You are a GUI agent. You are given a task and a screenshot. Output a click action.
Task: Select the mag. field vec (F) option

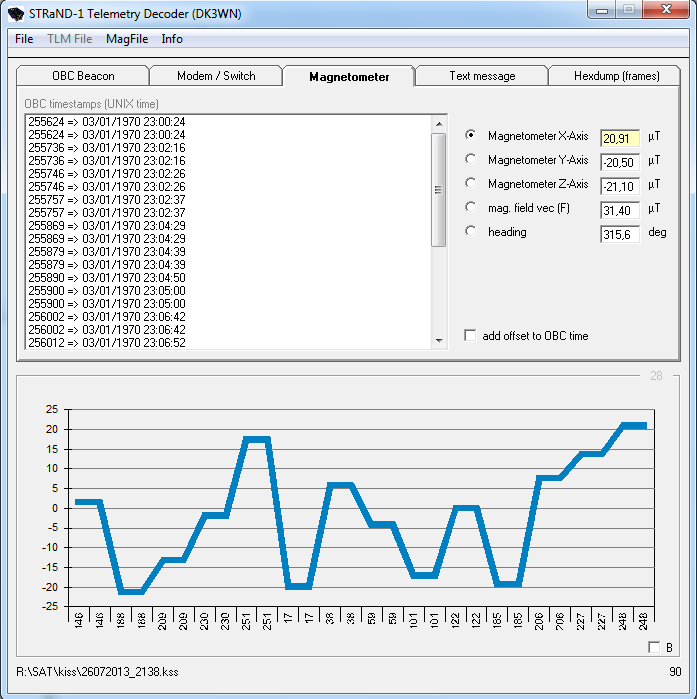[471, 207]
